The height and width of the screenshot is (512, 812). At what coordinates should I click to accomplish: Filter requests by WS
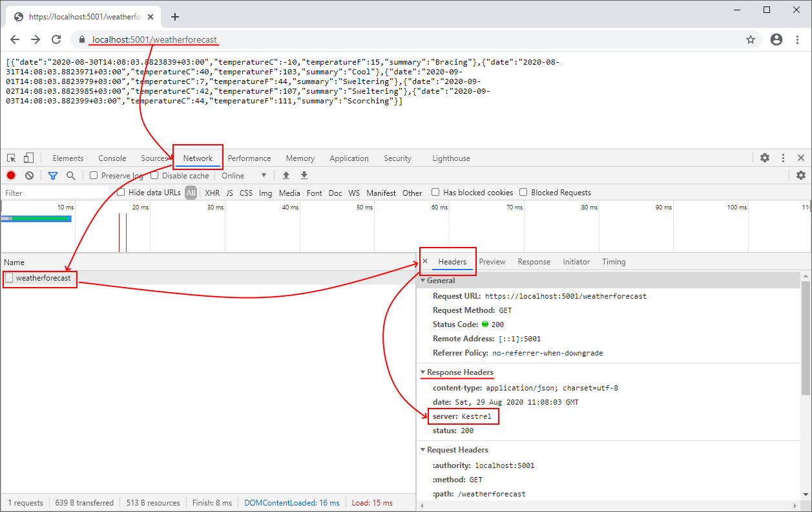click(x=354, y=193)
